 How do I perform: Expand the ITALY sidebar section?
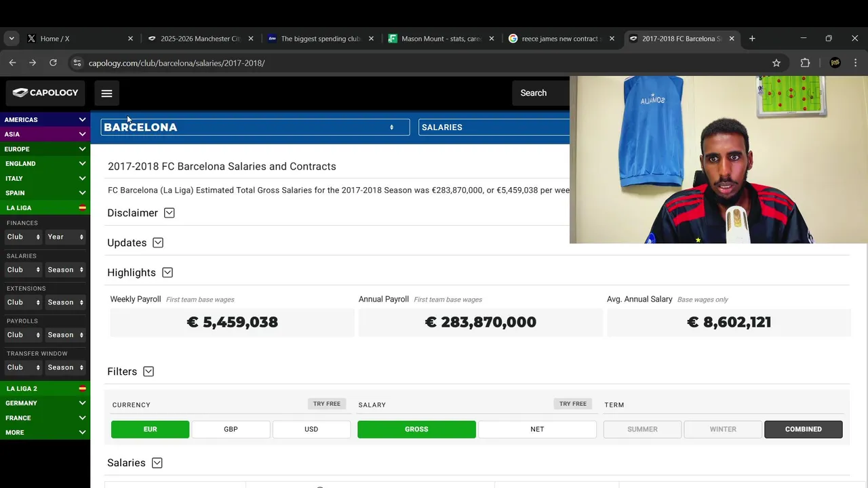(x=45, y=178)
